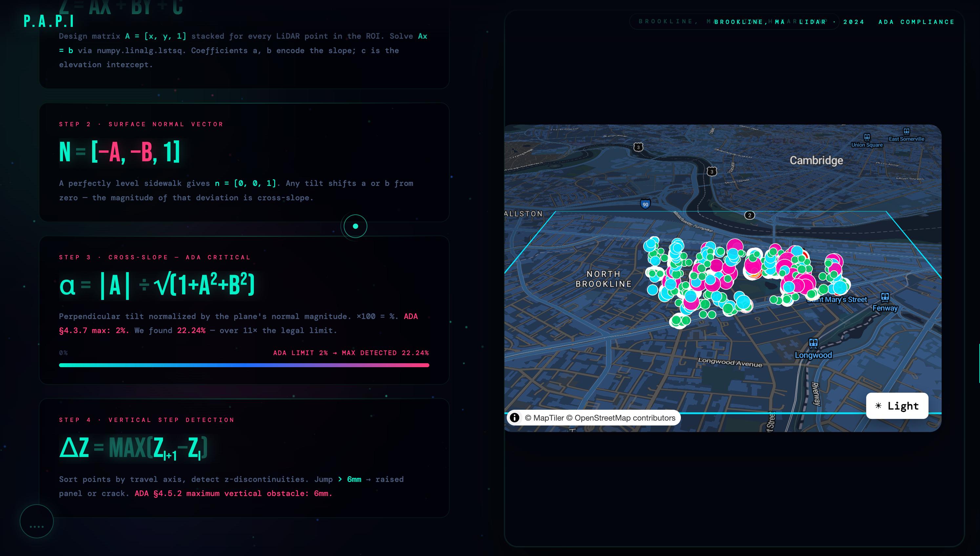The height and width of the screenshot is (556, 980).
Task: Click the Longwood station icon on map
Action: [x=813, y=343]
